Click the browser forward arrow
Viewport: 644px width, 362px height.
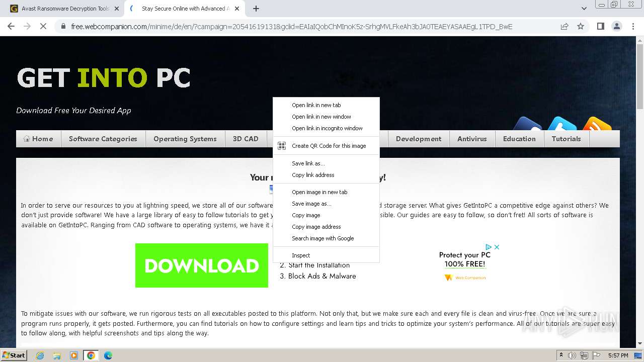click(27, 26)
